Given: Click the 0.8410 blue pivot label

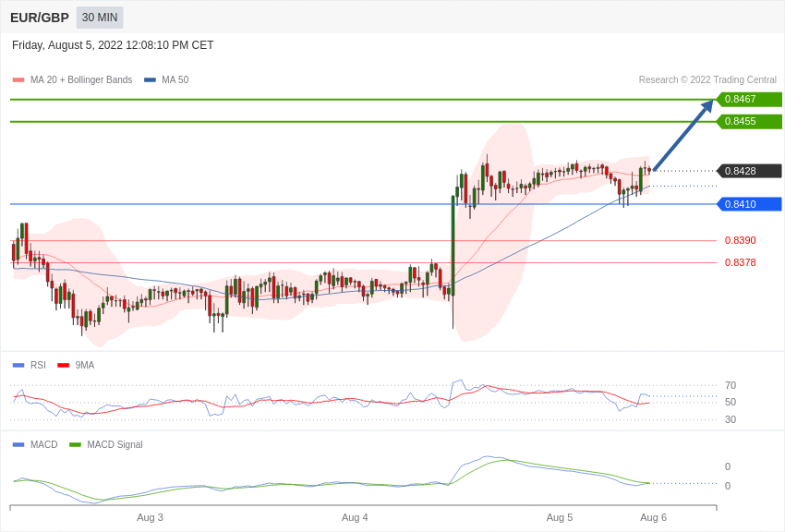Looking at the screenshot, I should [749, 204].
